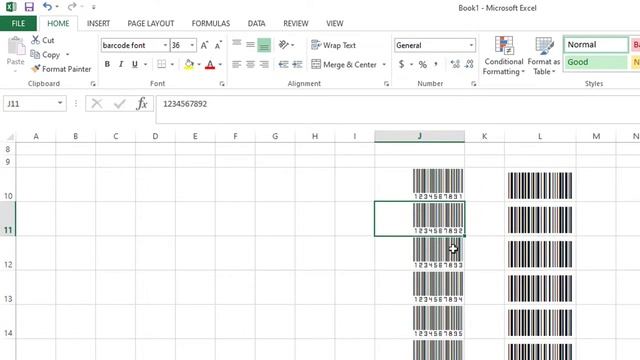
Task: Click Increase Font Size icon
Action: pos(204,45)
